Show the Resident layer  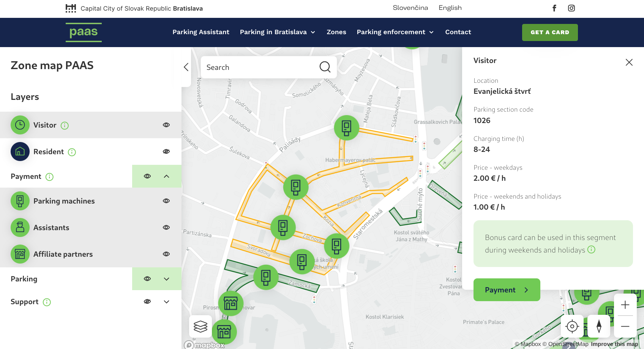(166, 152)
